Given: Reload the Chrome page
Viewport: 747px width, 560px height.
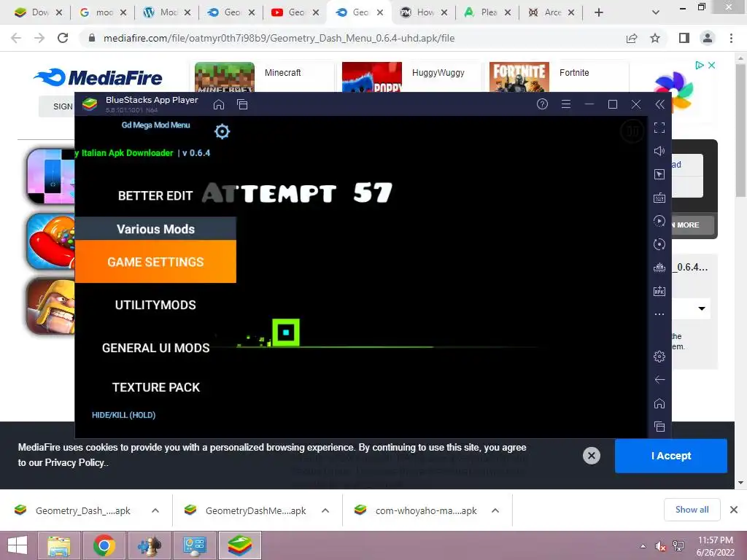Looking at the screenshot, I should (x=63, y=38).
